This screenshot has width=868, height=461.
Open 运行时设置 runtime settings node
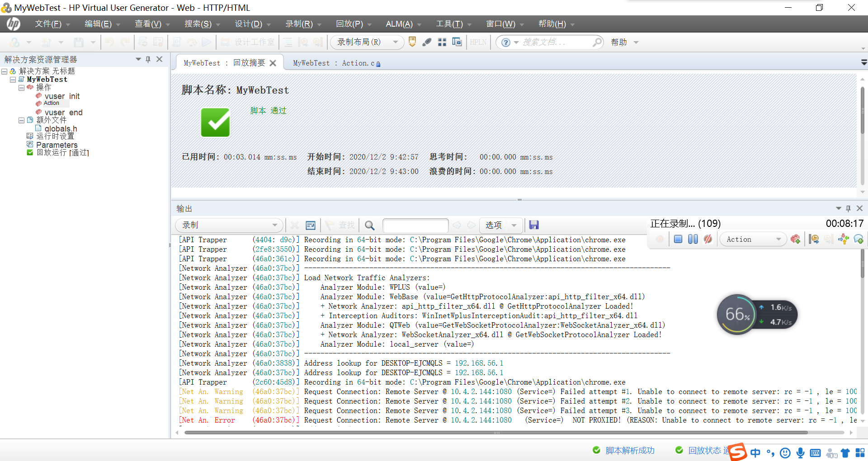tap(55, 136)
